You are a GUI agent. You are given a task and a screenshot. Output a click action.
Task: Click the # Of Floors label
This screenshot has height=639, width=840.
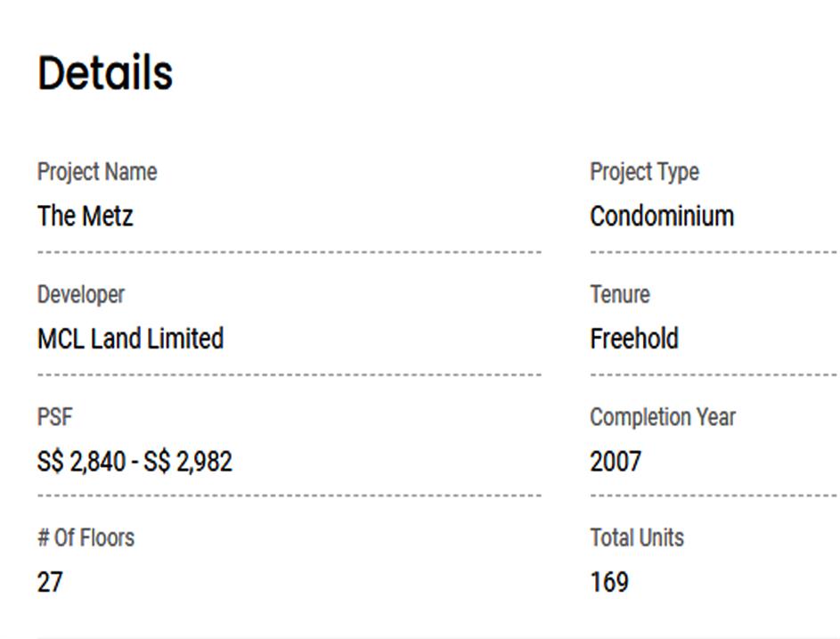coord(86,538)
